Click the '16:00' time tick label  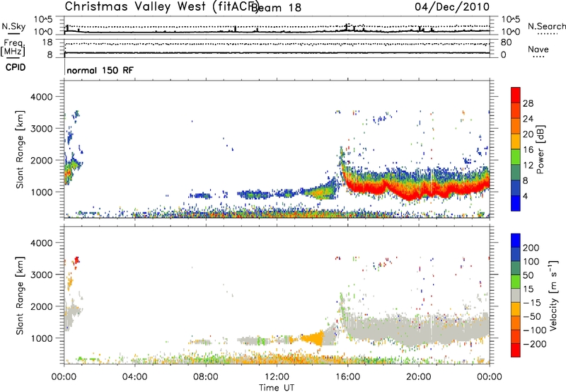coord(347,377)
